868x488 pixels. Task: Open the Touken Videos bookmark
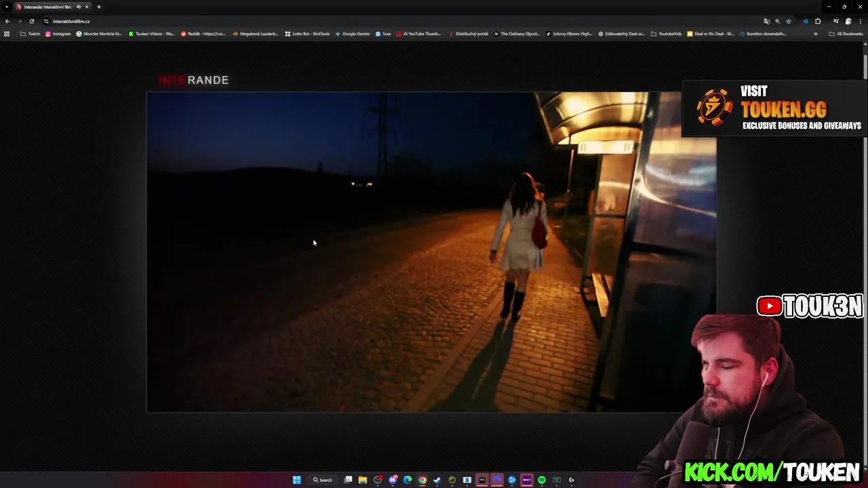(151, 33)
